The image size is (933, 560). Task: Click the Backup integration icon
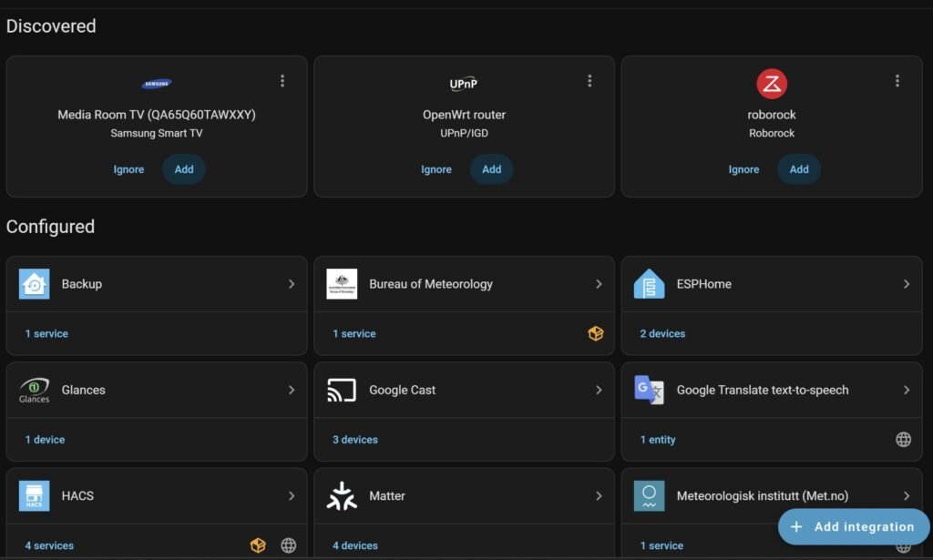pos(34,283)
